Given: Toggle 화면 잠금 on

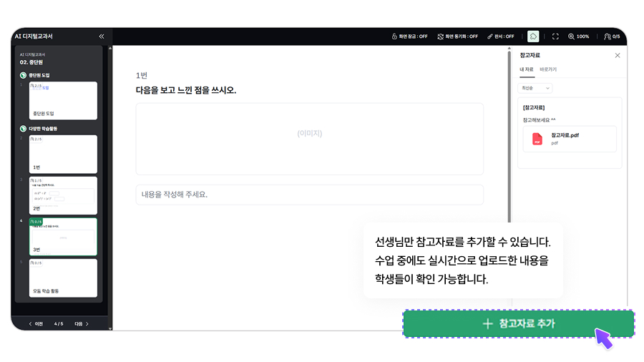Looking at the screenshot, I should tap(409, 36).
